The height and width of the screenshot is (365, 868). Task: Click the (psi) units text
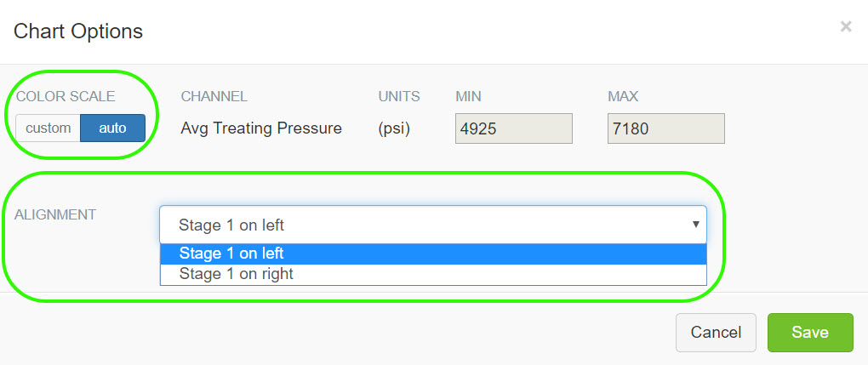click(394, 128)
